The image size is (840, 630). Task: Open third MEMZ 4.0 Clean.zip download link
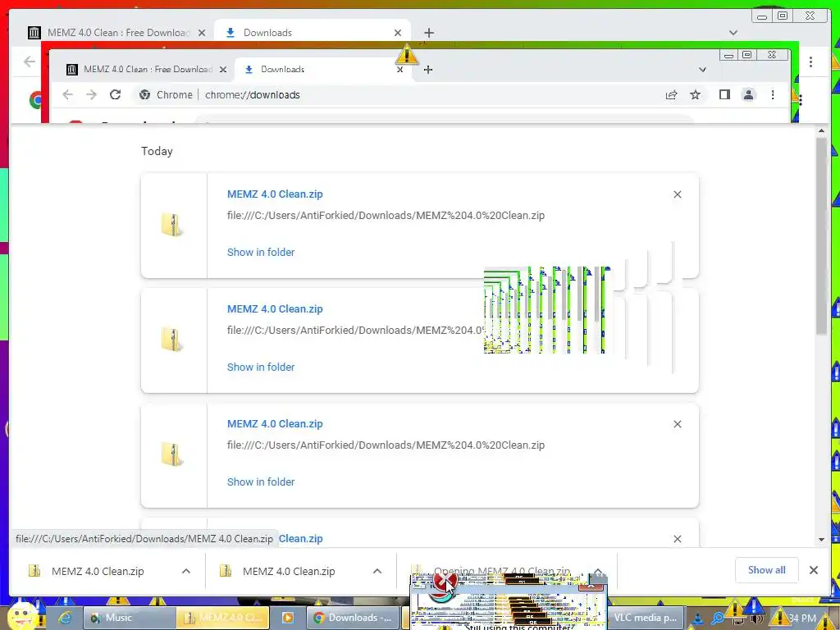[x=275, y=424]
